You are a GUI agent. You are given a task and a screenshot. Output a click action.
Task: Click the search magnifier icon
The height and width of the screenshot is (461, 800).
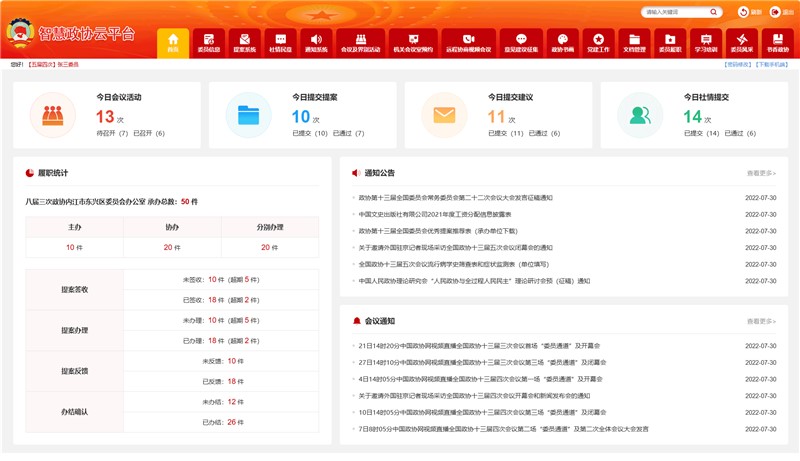[713, 12]
